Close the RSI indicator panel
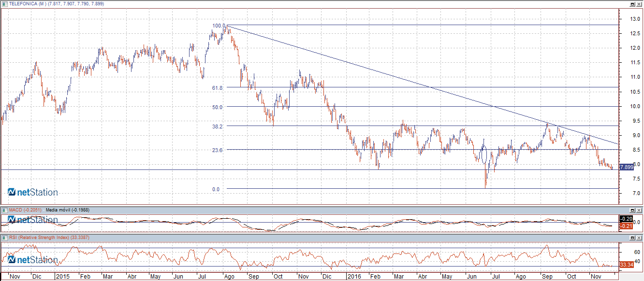This screenshot has width=644, height=281. coord(639,238)
